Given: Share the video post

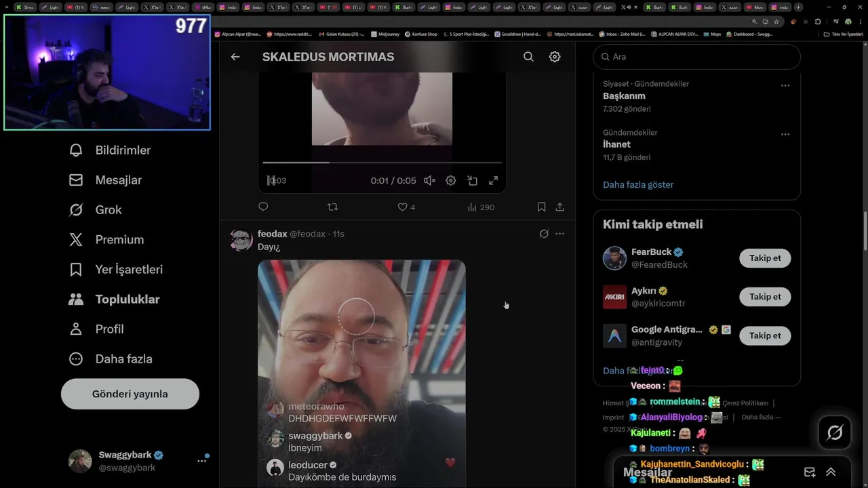Looking at the screenshot, I should pyautogui.click(x=560, y=207).
